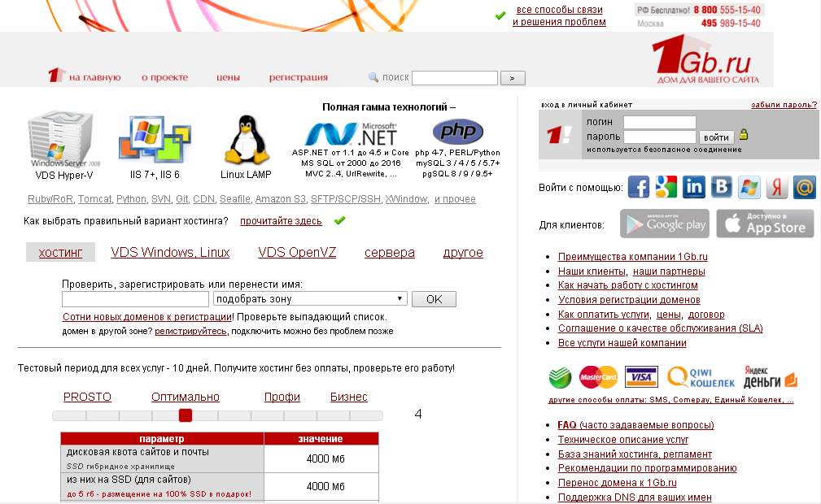
Task: Switch to the 'VDS OpenVZ' tab
Action: 297,252
